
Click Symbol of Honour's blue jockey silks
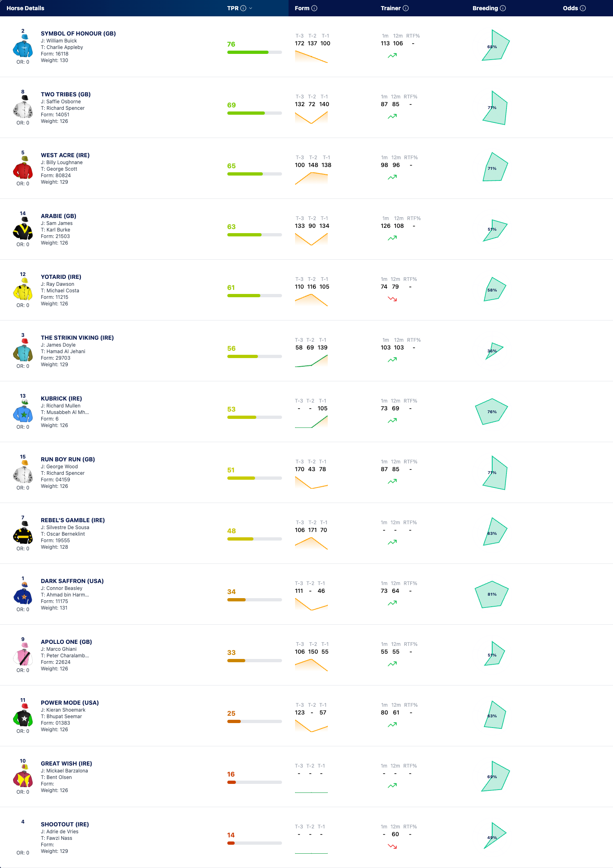23,46
